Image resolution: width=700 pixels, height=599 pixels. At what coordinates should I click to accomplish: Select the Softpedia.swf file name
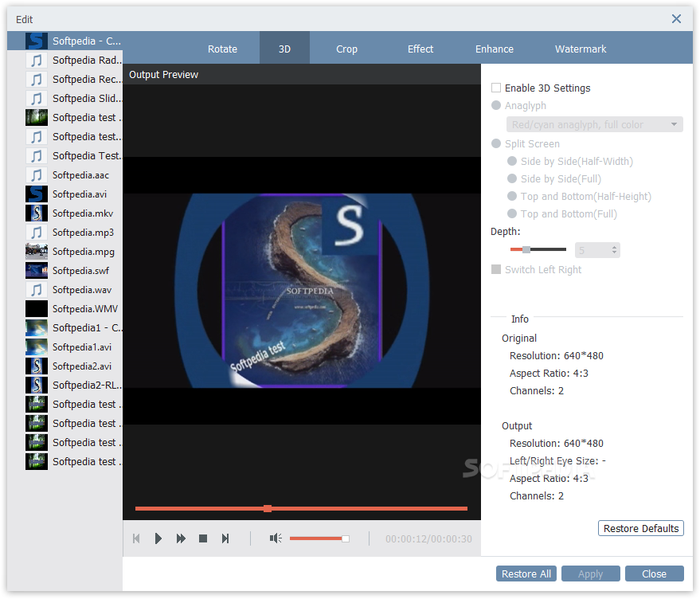[x=80, y=271]
